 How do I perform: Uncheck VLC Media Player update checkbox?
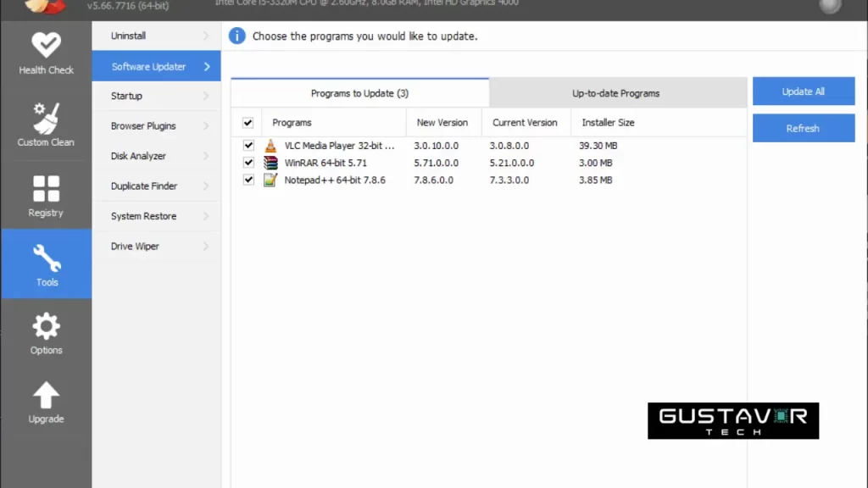248,146
